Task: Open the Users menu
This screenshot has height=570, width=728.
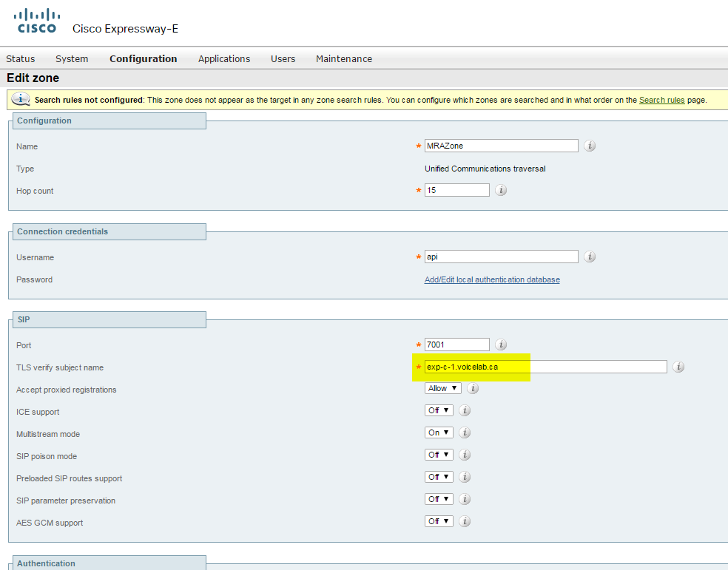Action: click(x=283, y=59)
